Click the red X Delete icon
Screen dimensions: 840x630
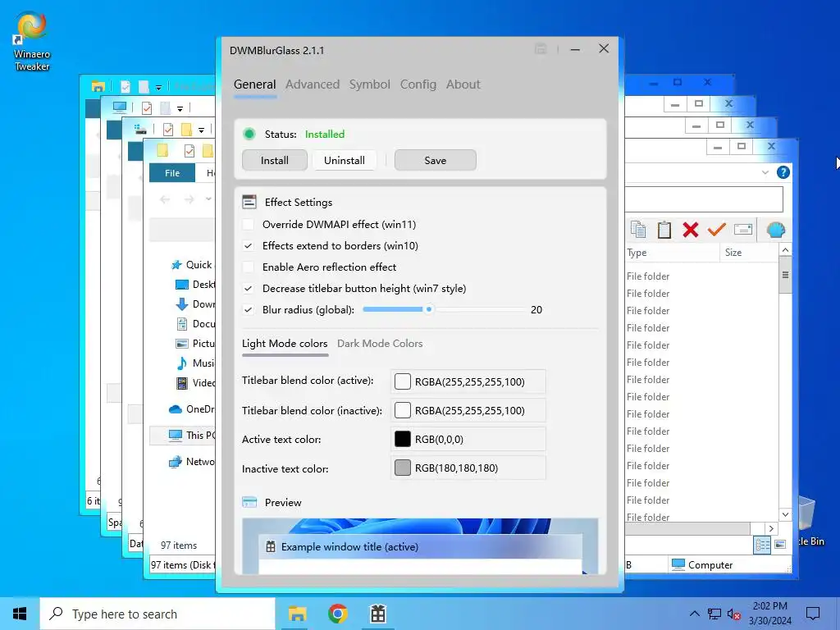tap(691, 230)
